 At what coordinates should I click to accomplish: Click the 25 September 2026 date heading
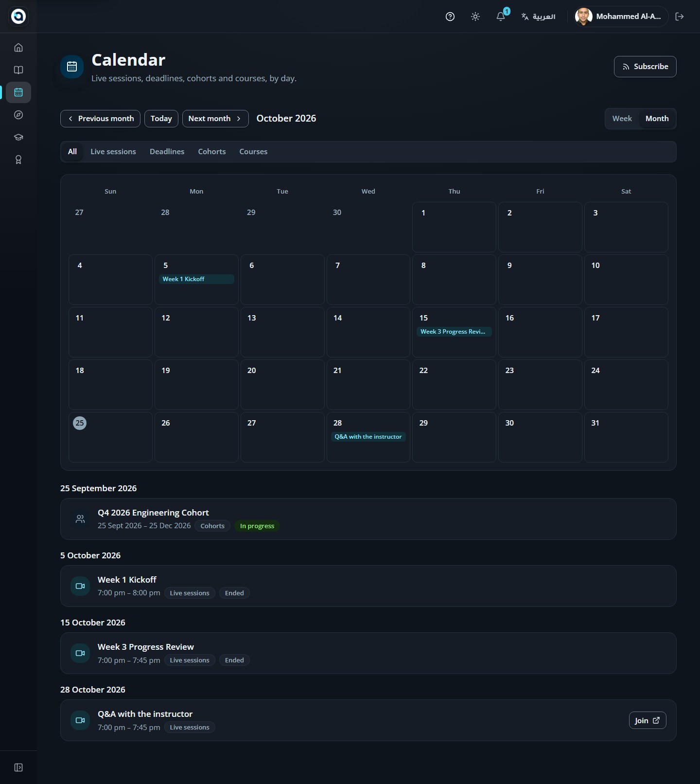[x=99, y=488]
